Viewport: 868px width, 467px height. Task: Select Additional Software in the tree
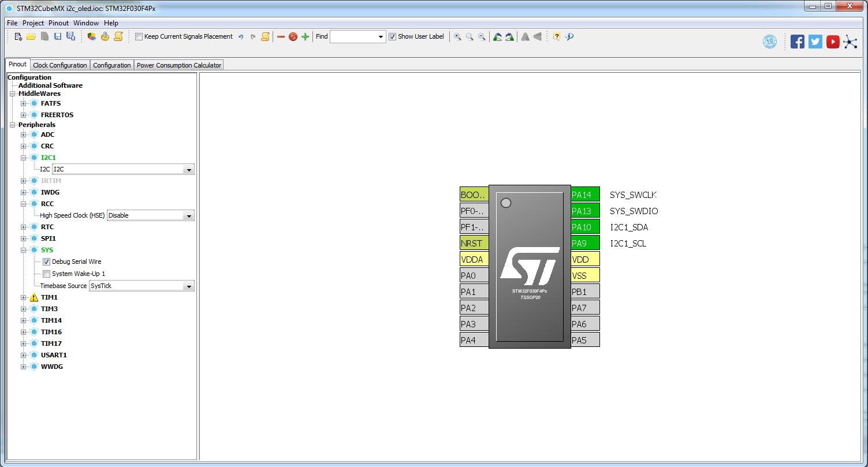click(50, 85)
